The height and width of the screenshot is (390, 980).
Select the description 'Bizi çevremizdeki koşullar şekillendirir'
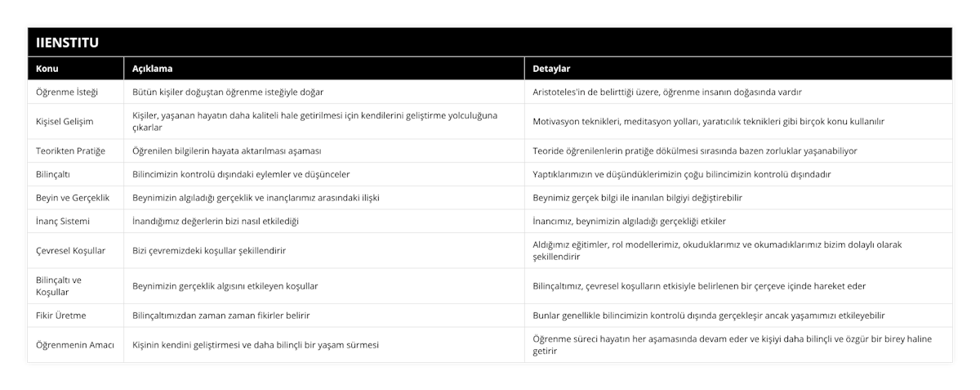tap(209, 250)
